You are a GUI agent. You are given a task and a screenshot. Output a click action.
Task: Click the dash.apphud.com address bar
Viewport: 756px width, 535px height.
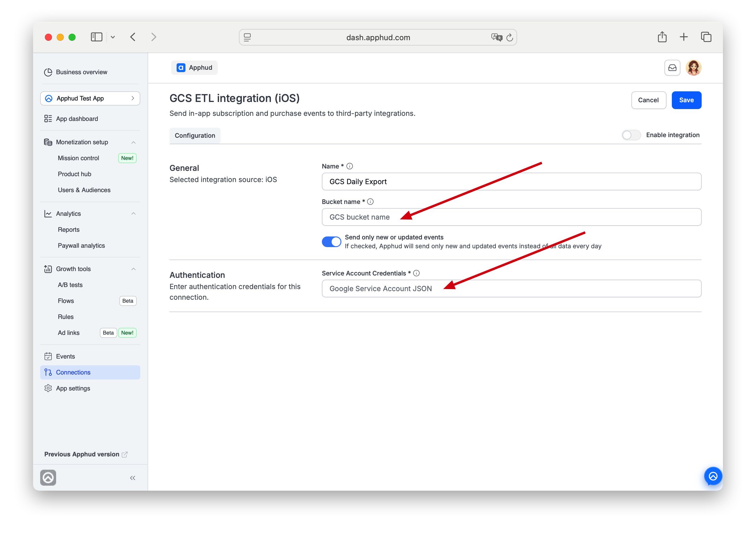(378, 37)
